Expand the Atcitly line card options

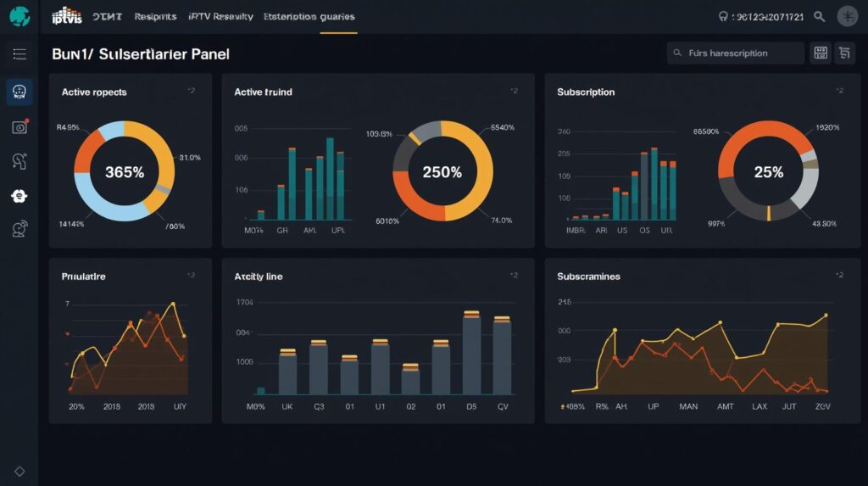pos(514,276)
